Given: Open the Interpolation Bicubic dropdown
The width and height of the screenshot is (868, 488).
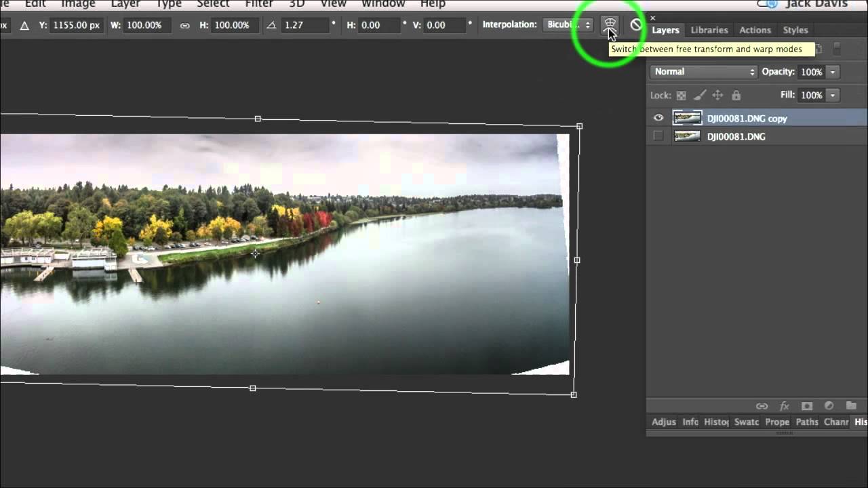Looking at the screenshot, I should click(x=568, y=25).
